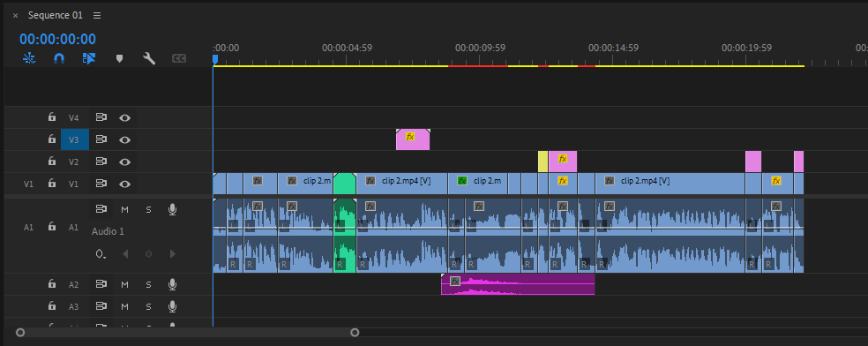This screenshot has width=868, height=346.
Task: Target the V4 video track
Action: [74, 117]
